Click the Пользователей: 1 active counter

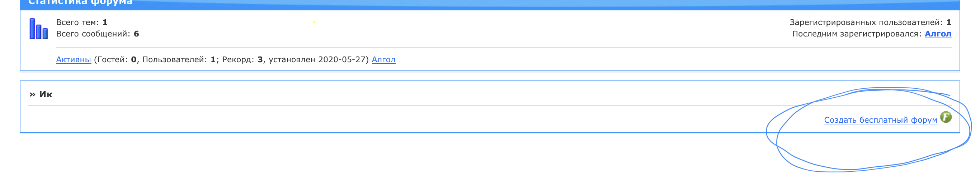click(179, 60)
